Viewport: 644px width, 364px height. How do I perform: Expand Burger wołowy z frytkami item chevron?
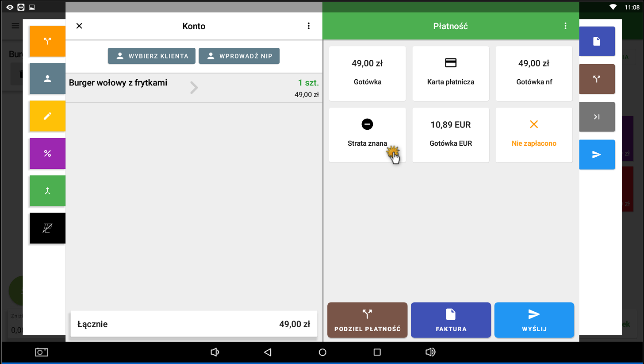(194, 88)
